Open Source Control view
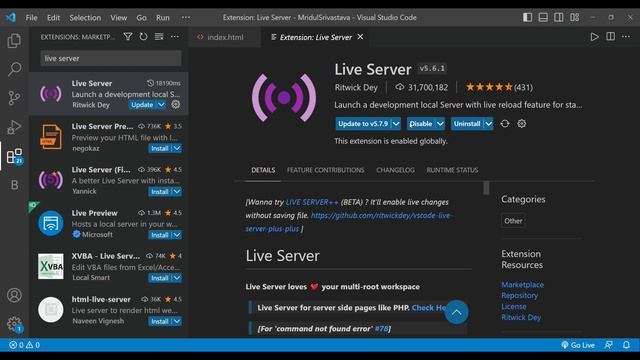The height and width of the screenshot is (360, 640). [14, 98]
